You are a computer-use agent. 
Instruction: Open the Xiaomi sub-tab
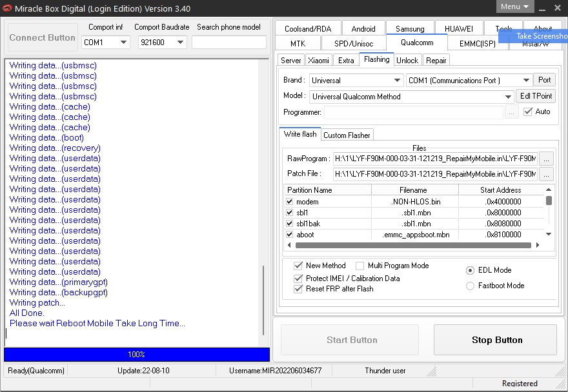pyautogui.click(x=318, y=61)
